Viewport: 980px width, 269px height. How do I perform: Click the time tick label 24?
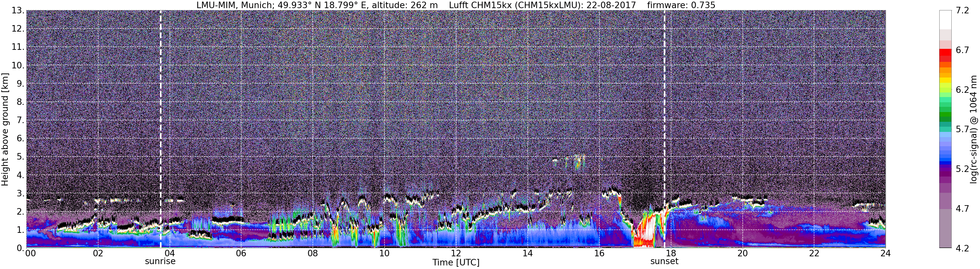pos(885,253)
